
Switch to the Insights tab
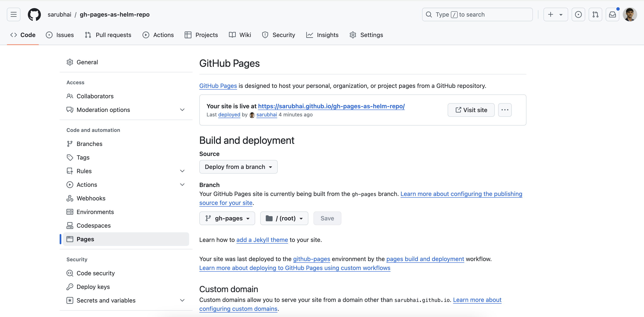tap(322, 35)
